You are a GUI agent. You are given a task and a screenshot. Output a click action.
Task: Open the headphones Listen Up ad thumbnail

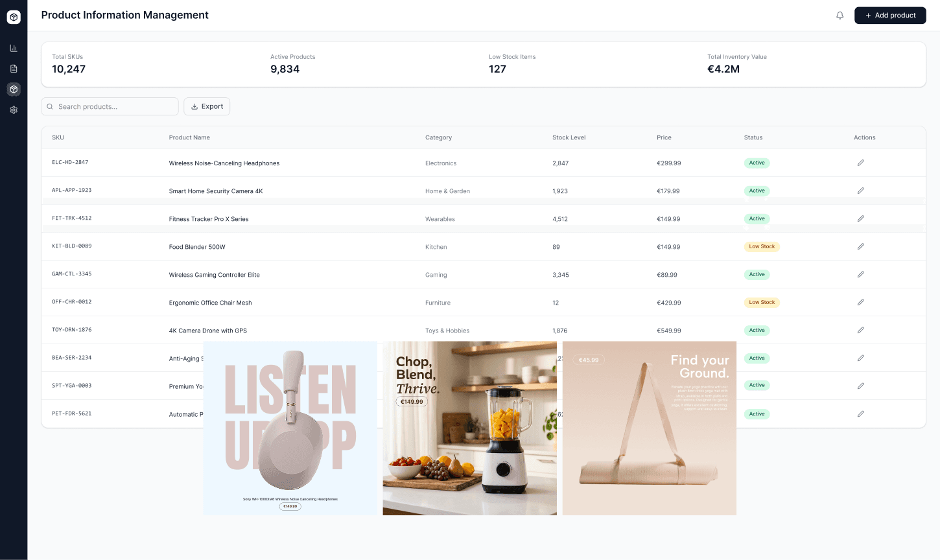point(290,428)
